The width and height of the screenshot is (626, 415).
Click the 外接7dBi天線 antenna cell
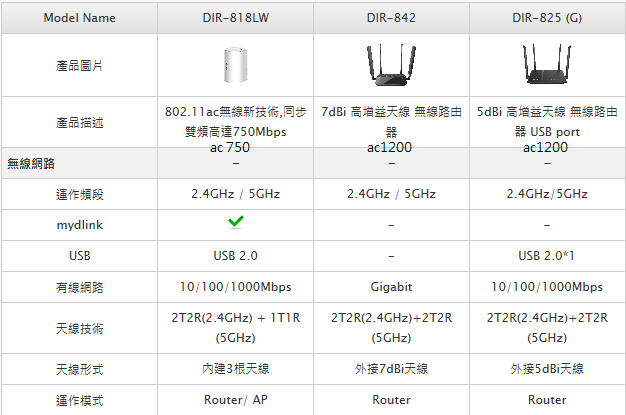click(x=390, y=369)
